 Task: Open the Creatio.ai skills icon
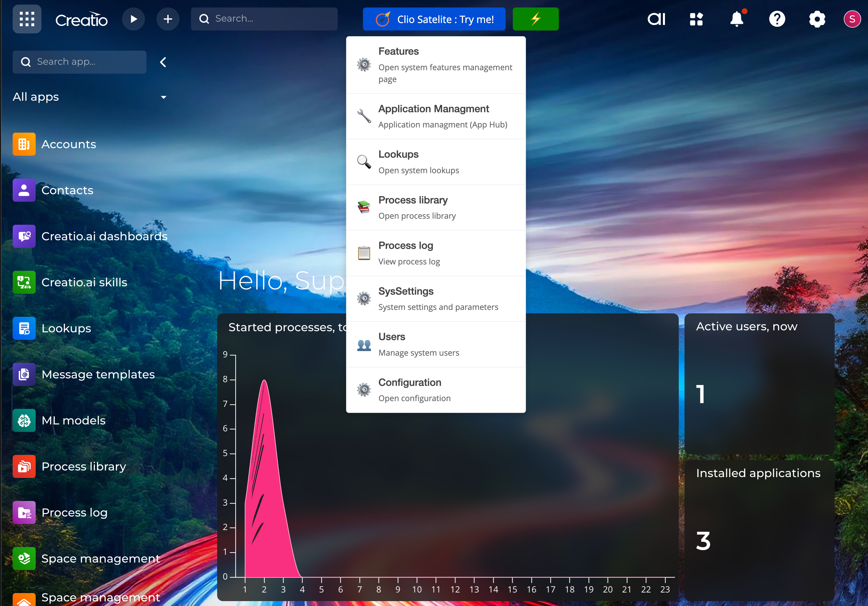coord(24,282)
